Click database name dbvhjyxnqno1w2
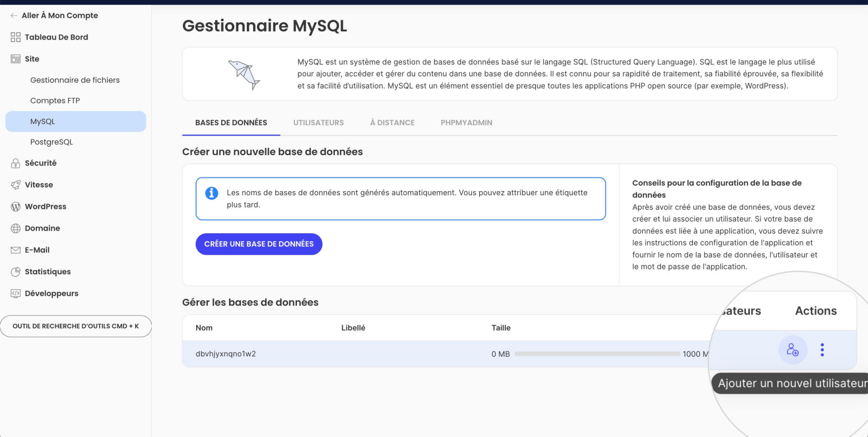 (226, 354)
